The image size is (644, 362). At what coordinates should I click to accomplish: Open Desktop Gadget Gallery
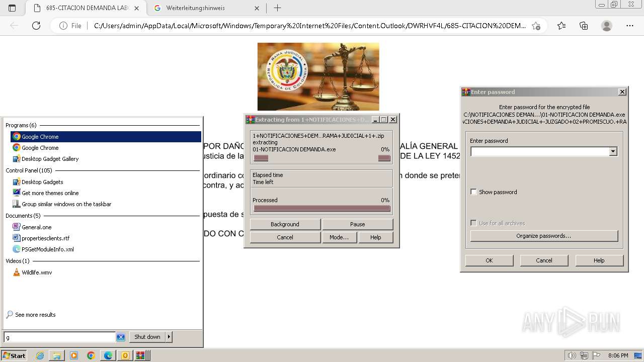point(106,159)
